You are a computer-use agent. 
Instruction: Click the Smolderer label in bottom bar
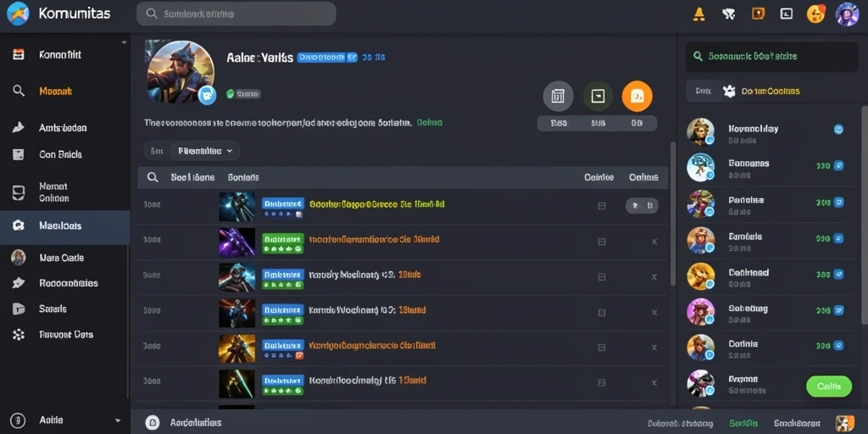tap(797, 424)
